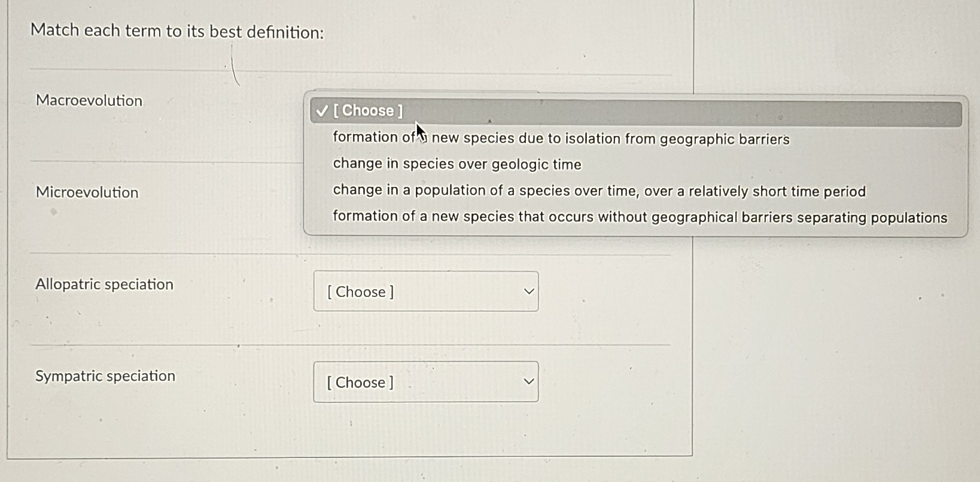
Task: Click inside the open definitions list
Action: tap(634, 177)
